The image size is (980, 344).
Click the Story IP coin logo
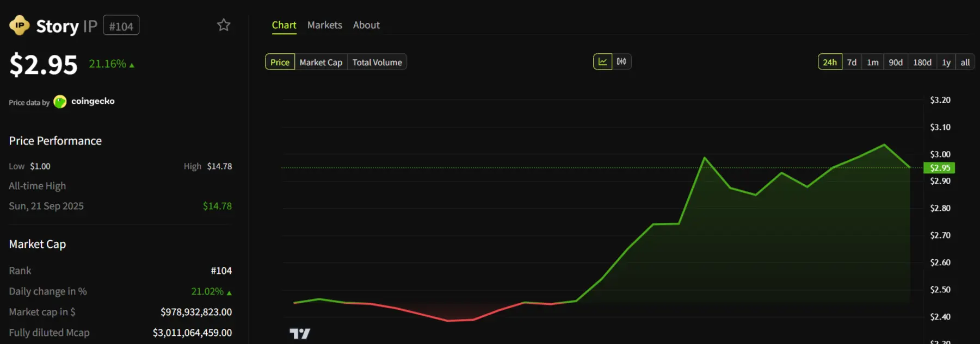click(x=20, y=25)
